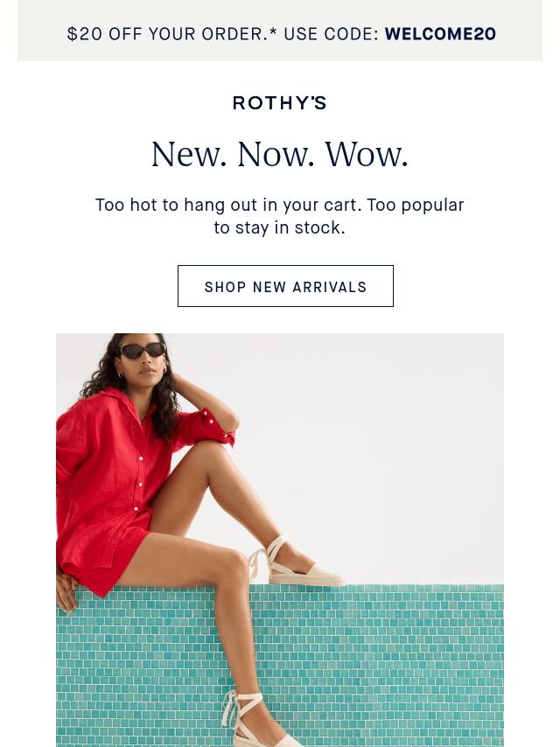560x747 pixels.
Task: Click the pale wall behind model
Action: point(372,452)
